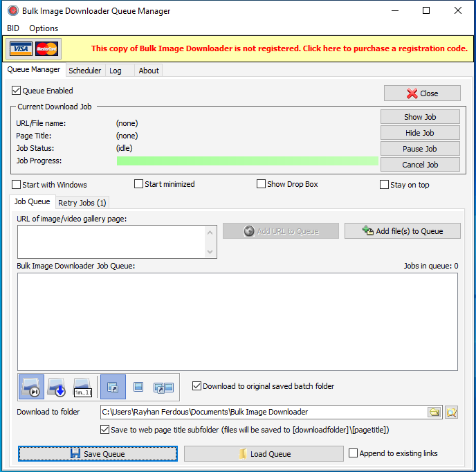Click the '(idle)' job status value
The height and width of the screenshot is (472, 476).
(x=124, y=148)
